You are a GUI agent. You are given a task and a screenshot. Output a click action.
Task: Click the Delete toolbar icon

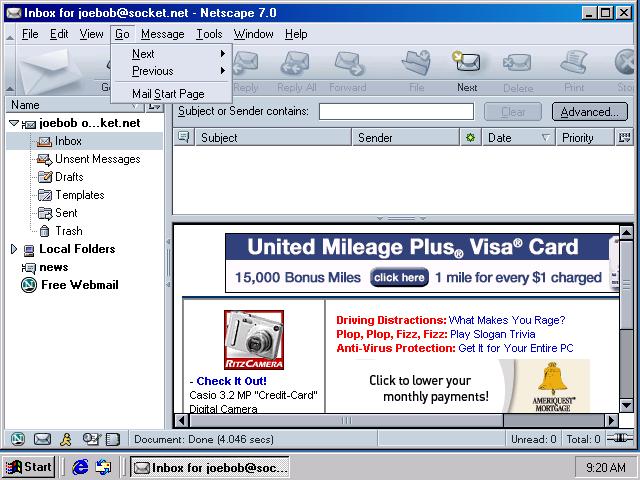pyautogui.click(x=518, y=63)
